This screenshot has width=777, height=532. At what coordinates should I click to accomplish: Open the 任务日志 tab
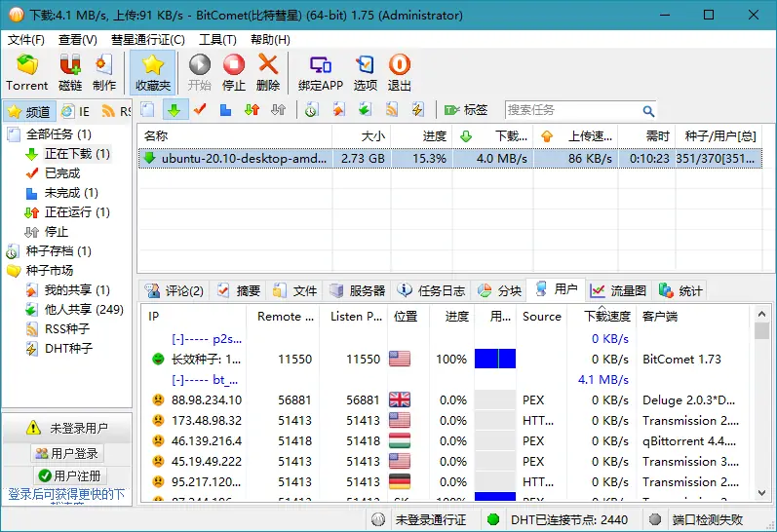(431, 290)
